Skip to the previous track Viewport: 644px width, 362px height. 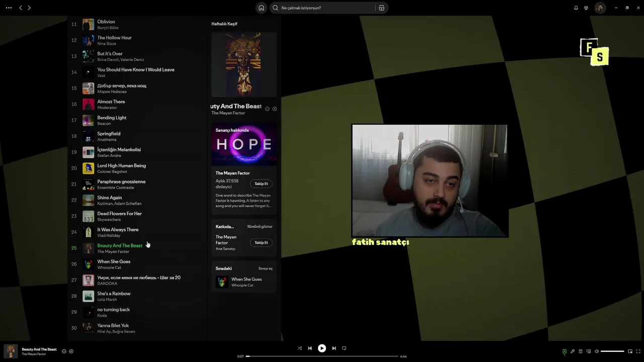tap(310, 348)
